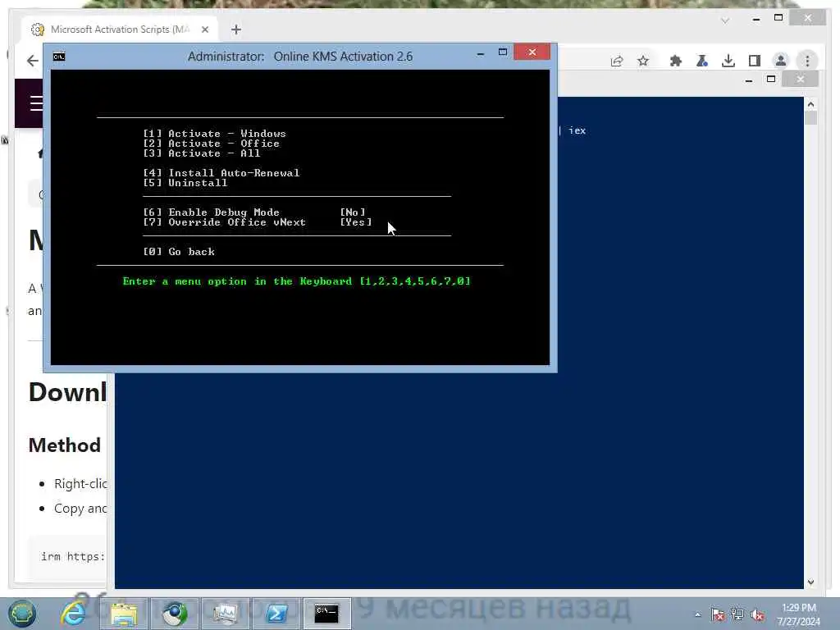
Task: Switch to the Chrome taskbar button
Action: click(x=175, y=614)
